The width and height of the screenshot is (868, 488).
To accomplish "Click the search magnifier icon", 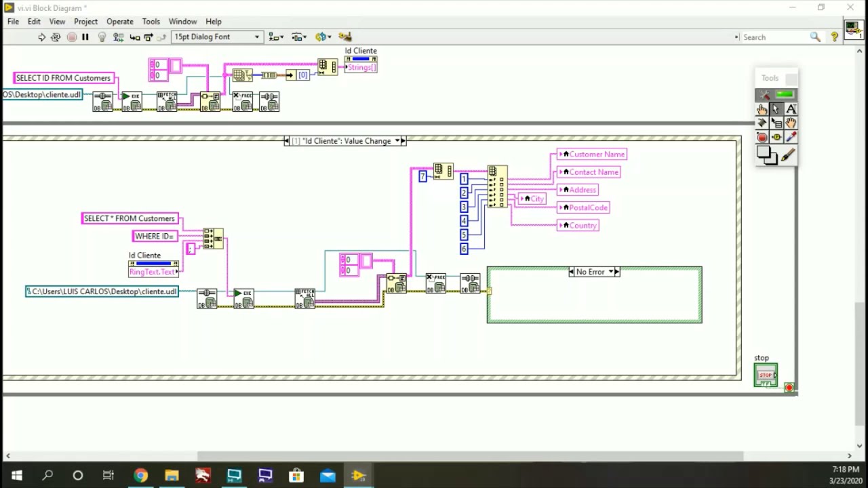I will [x=815, y=37].
